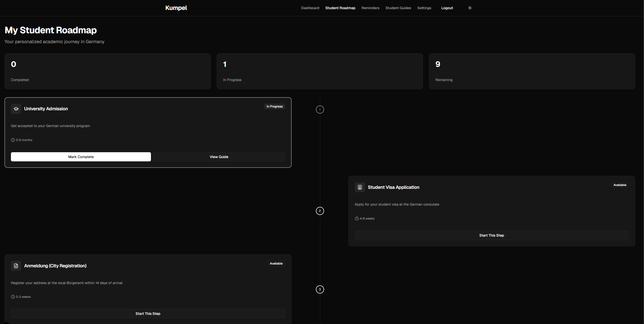Click the graduation cap icon for University Admission
644x324 pixels.
(16, 109)
